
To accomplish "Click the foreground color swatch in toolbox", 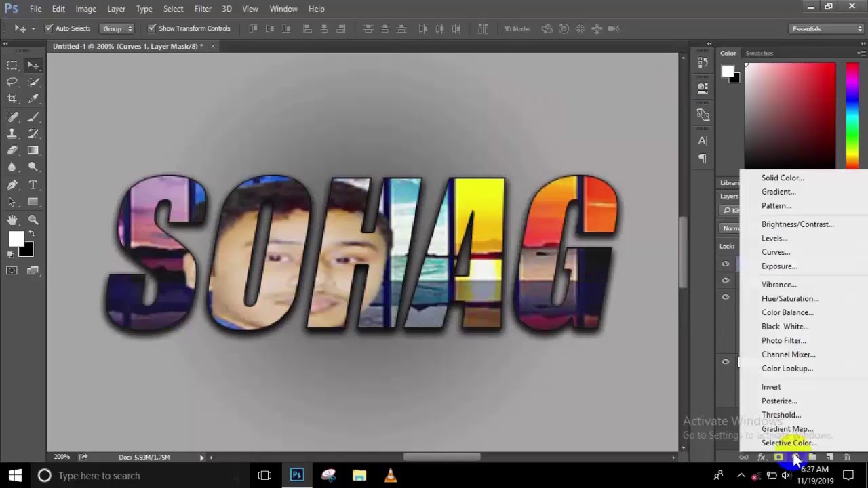I will tap(16, 238).
